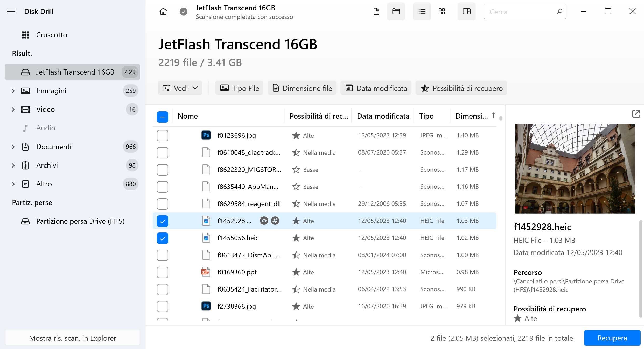
Task: Select grid view layout icon
Action: (x=442, y=11)
